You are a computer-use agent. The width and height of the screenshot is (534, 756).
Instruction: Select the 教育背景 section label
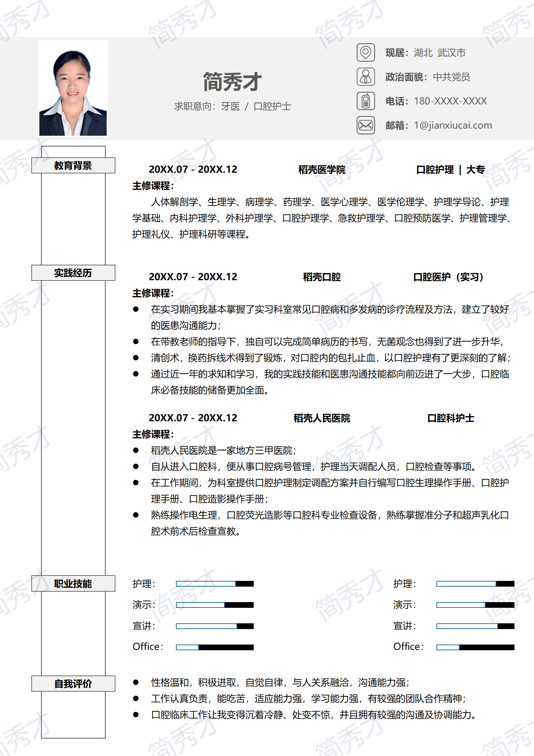73,165
